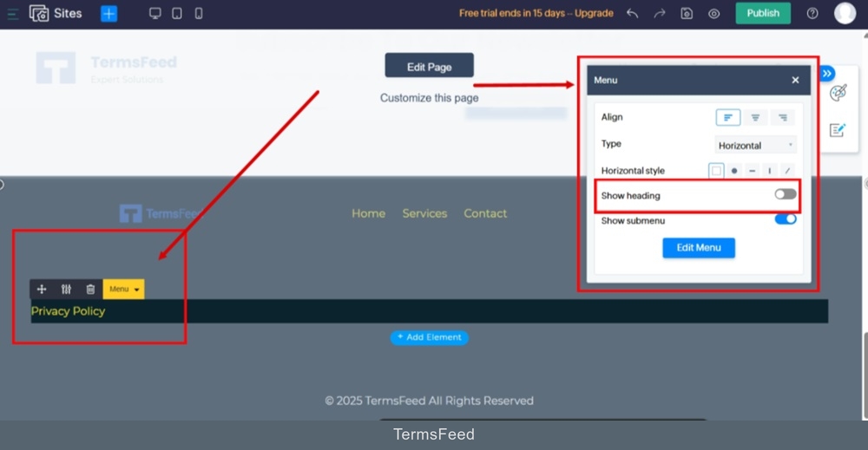This screenshot has width=868, height=450.
Task: Open element settings sliders icon
Action: (x=66, y=289)
